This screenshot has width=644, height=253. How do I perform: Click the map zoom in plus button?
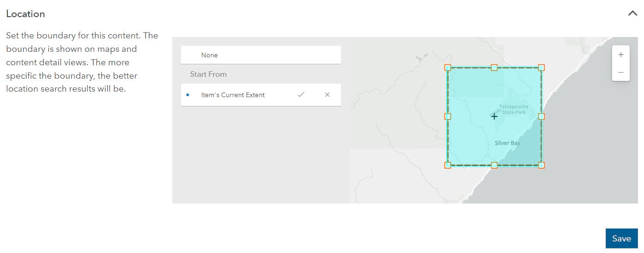click(620, 55)
